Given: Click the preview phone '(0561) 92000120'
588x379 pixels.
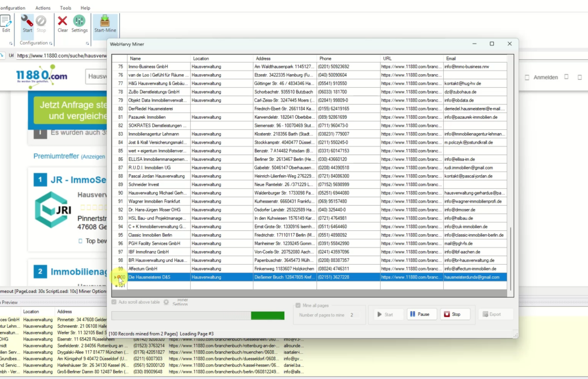Looking at the screenshot, I should 149,365.
